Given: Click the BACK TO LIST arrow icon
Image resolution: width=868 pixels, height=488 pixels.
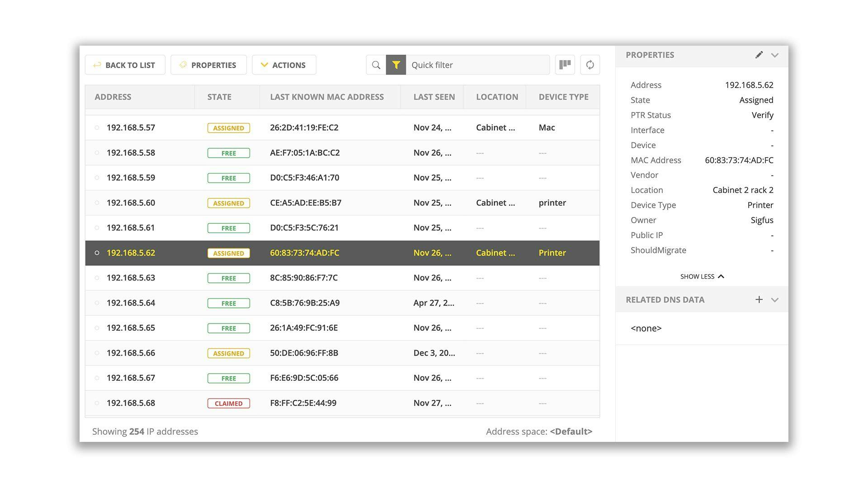Looking at the screenshot, I should pyautogui.click(x=97, y=64).
